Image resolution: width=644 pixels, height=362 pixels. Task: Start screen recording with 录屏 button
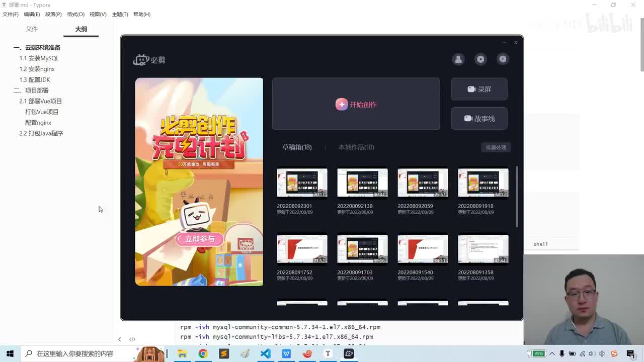[x=479, y=89]
